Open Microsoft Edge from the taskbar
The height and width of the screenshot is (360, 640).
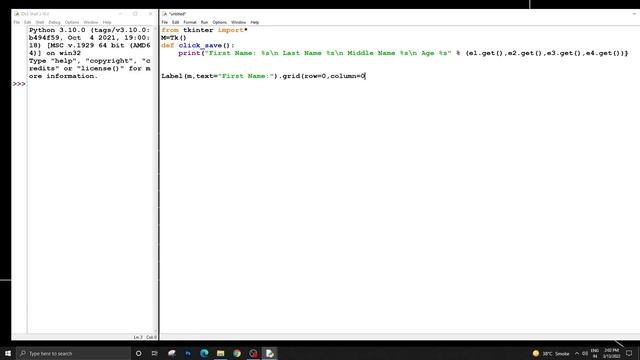pos(204,353)
